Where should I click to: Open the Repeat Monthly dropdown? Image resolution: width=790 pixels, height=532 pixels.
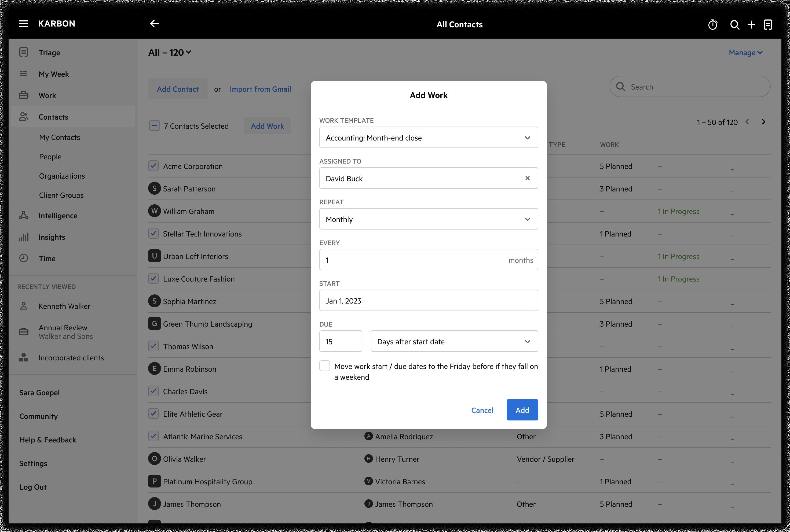(429, 219)
